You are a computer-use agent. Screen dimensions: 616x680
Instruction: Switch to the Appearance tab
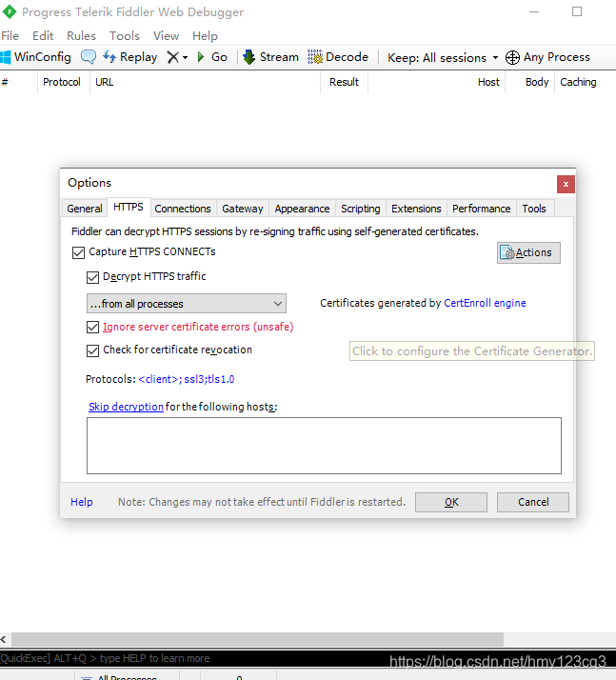[302, 209]
